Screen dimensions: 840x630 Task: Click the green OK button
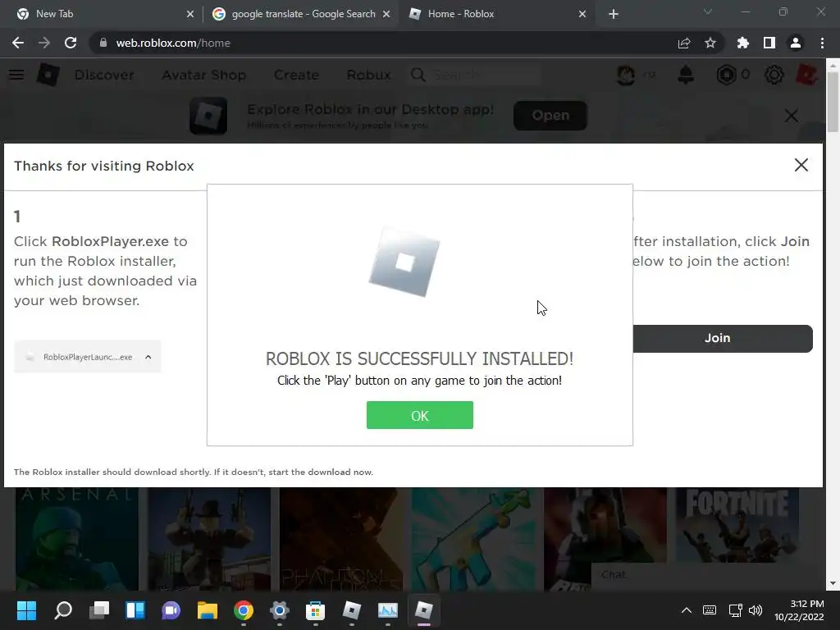419,415
